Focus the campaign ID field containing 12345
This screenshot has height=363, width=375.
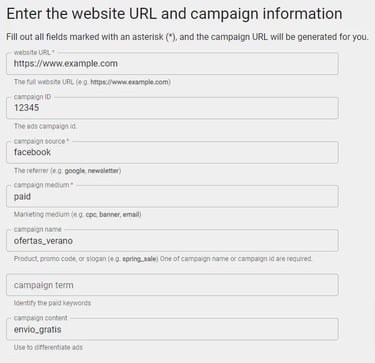tap(172, 108)
